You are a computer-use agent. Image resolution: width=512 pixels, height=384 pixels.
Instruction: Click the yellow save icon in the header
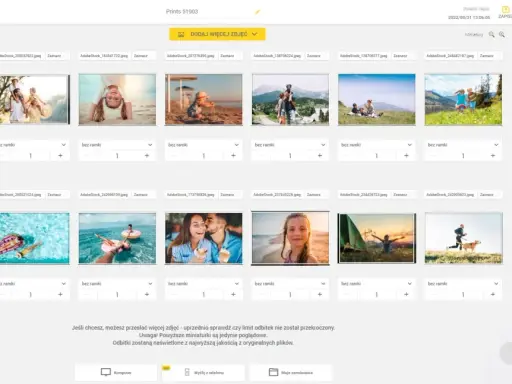point(505,10)
